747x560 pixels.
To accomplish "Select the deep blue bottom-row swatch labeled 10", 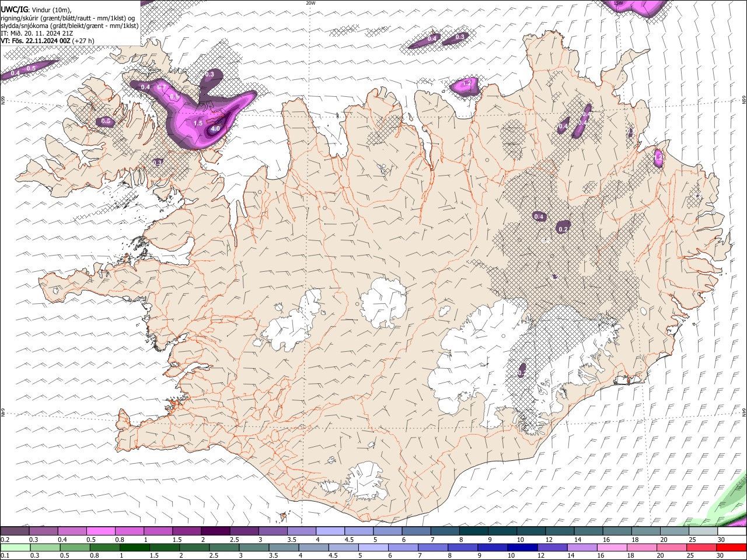I will coord(522,547).
